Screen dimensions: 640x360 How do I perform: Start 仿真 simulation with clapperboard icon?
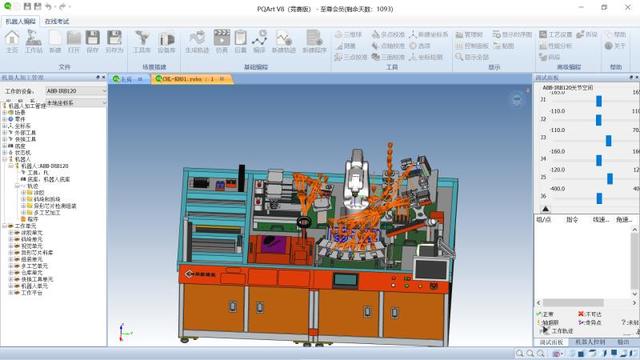point(222,42)
